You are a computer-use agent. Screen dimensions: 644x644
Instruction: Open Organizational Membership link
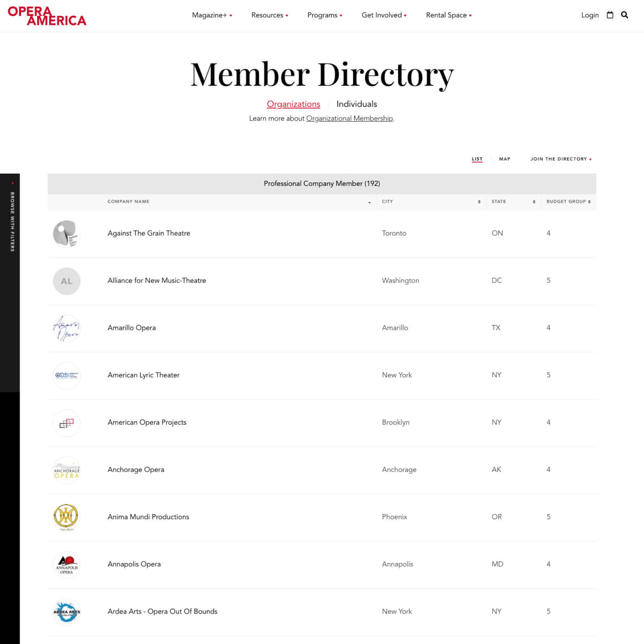click(350, 119)
